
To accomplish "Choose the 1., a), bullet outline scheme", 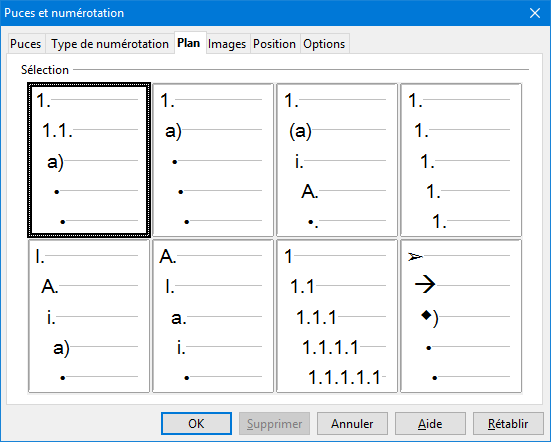I will [x=213, y=160].
